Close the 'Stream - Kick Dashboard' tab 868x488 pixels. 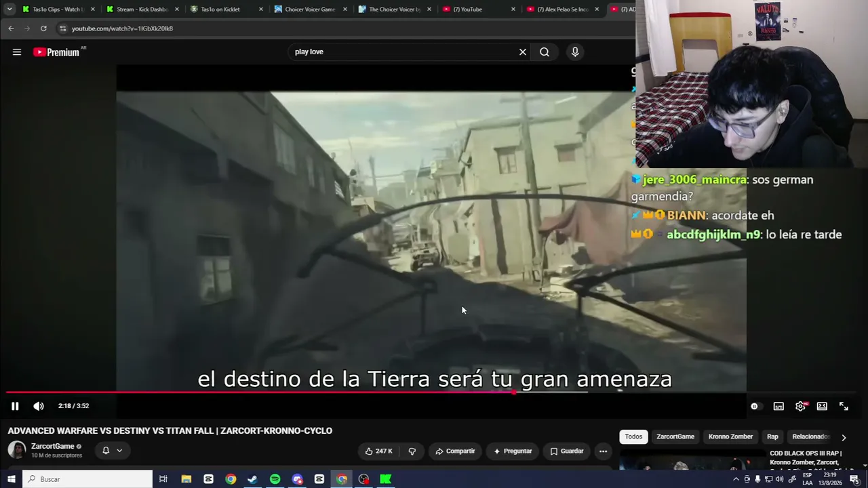(177, 9)
